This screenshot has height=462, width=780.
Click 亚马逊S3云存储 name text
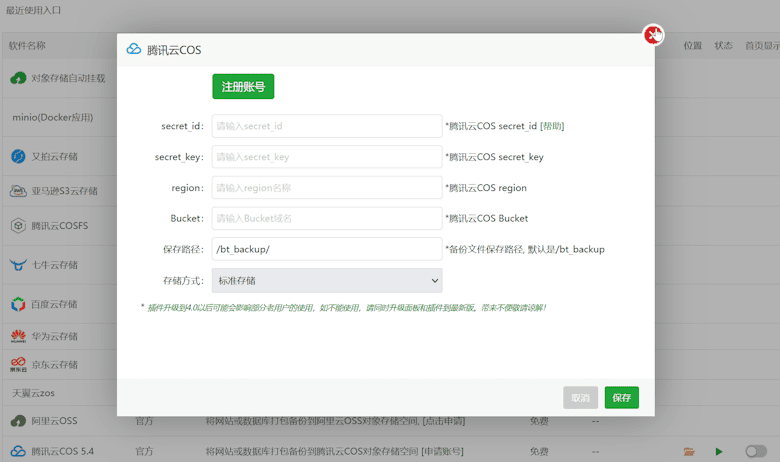[65, 191]
